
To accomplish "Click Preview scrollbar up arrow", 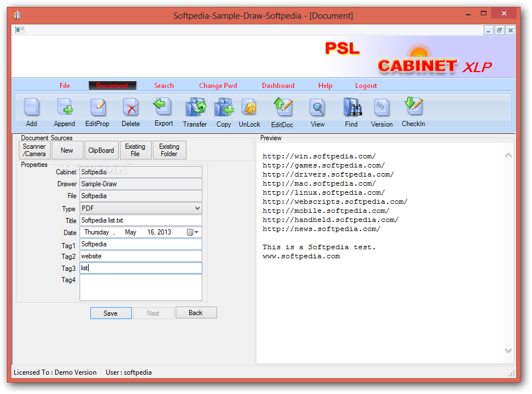I will (x=508, y=156).
